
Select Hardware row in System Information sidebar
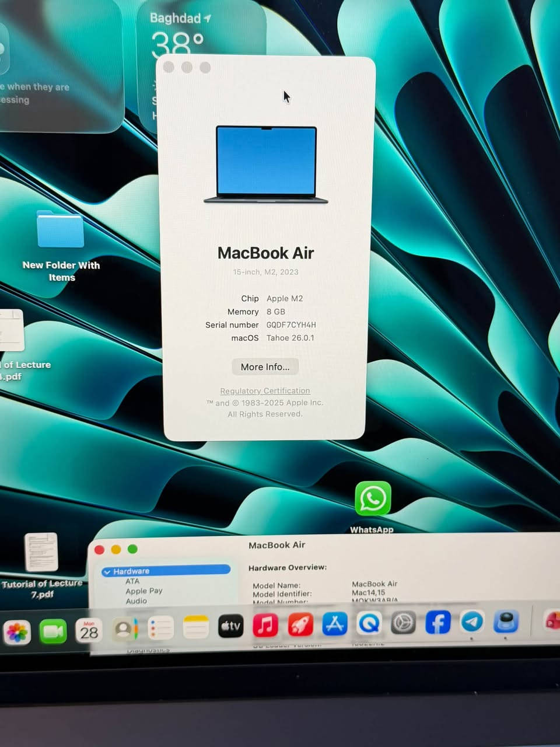click(166, 571)
